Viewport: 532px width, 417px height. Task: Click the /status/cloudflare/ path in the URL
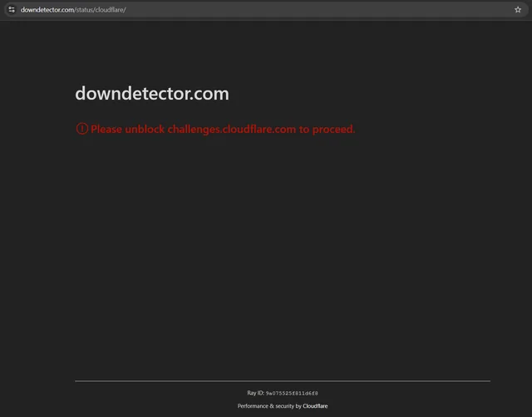(101, 9)
